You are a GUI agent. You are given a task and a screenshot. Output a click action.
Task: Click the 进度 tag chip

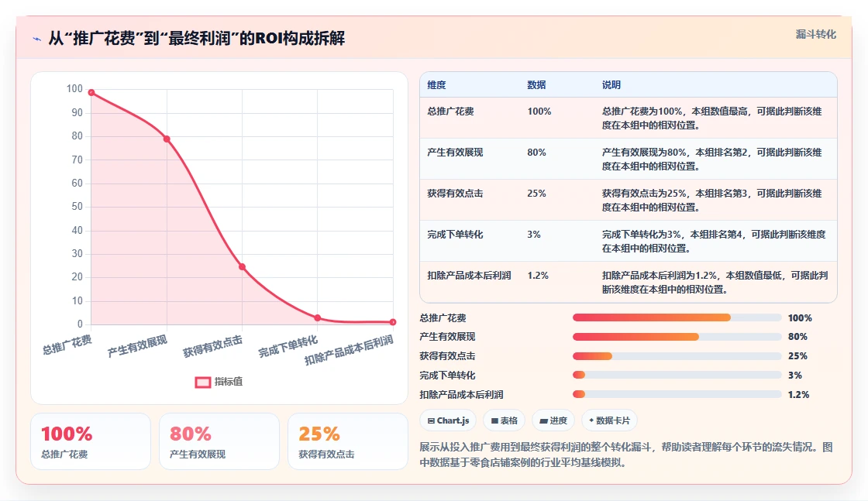click(553, 420)
